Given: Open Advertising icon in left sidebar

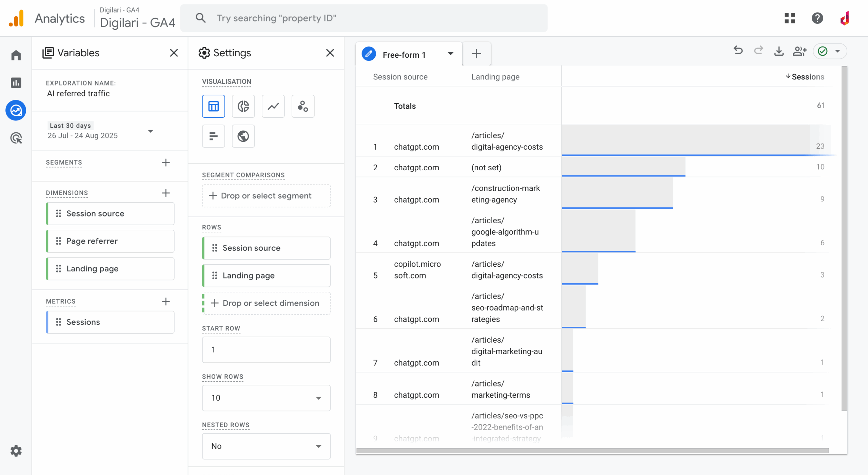Looking at the screenshot, I should pyautogui.click(x=16, y=138).
